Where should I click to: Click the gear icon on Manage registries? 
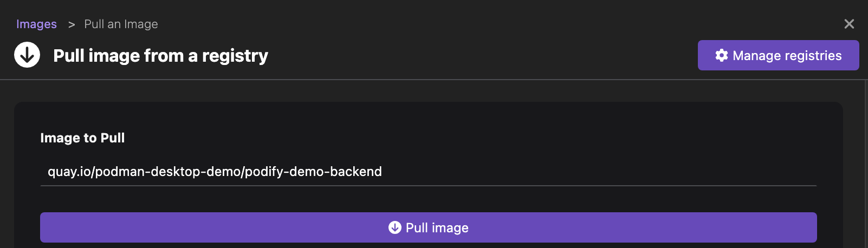(x=722, y=55)
